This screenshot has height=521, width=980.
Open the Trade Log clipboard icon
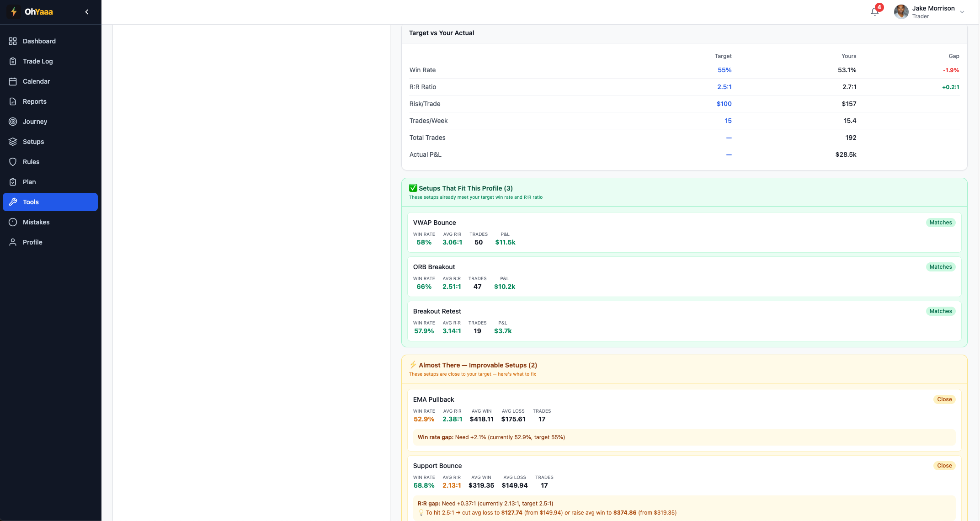click(x=13, y=61)
